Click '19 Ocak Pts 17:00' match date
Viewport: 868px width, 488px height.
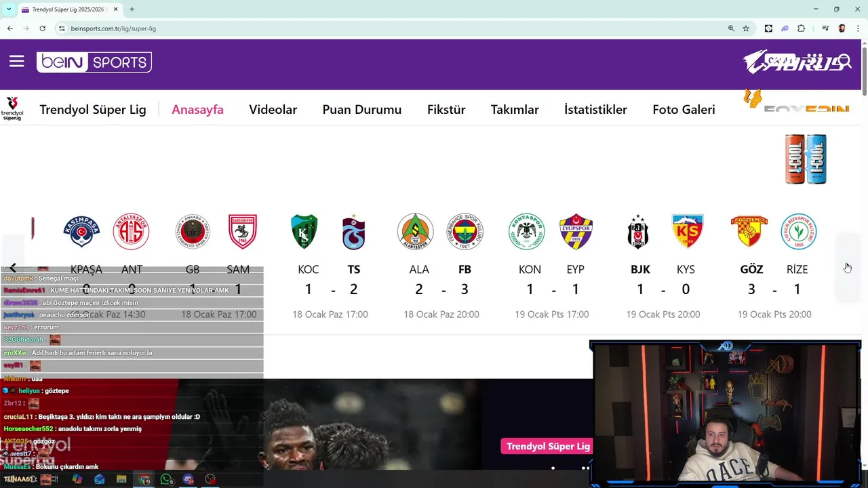[552, 314]
